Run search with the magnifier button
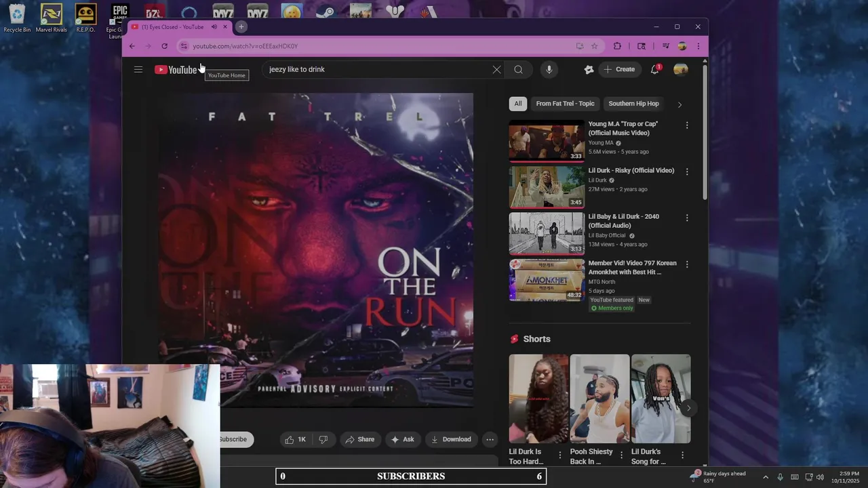Viewport: 868px width, 488px height. click(x=518, y=69)
